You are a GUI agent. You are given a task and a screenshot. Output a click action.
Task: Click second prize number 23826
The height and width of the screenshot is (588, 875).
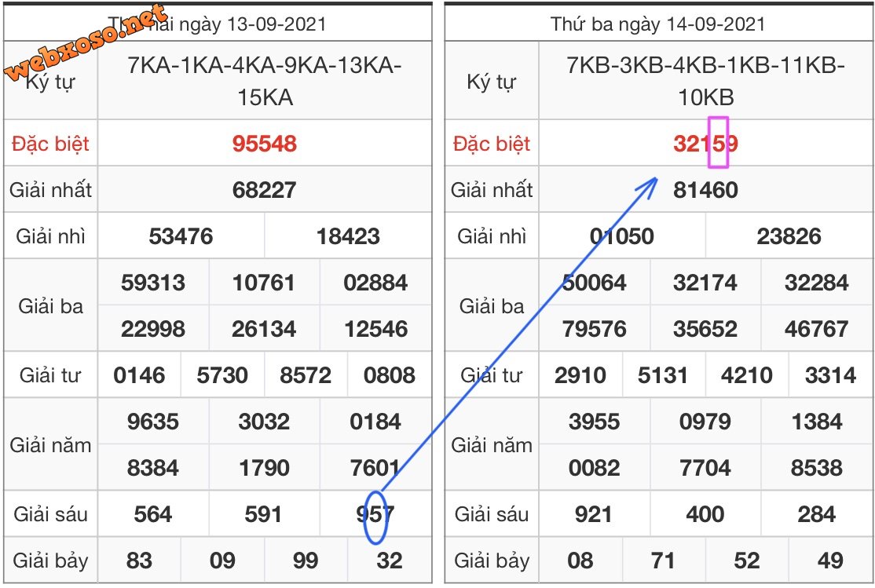click(x=789, y=236)
